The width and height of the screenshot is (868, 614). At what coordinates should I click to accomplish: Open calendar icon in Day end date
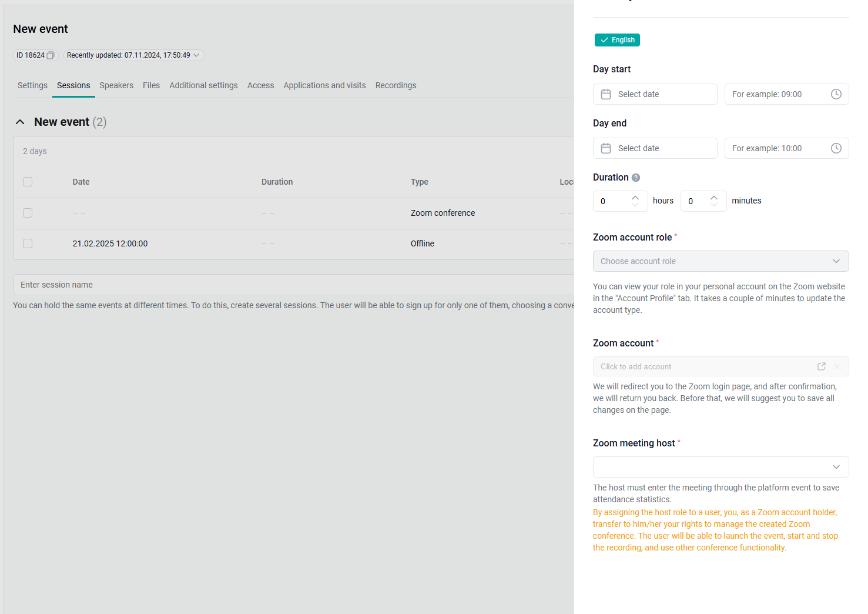606,148
